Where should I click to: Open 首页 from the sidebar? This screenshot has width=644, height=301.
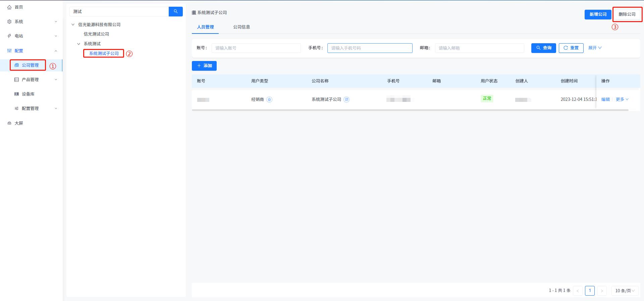(19, 7)
